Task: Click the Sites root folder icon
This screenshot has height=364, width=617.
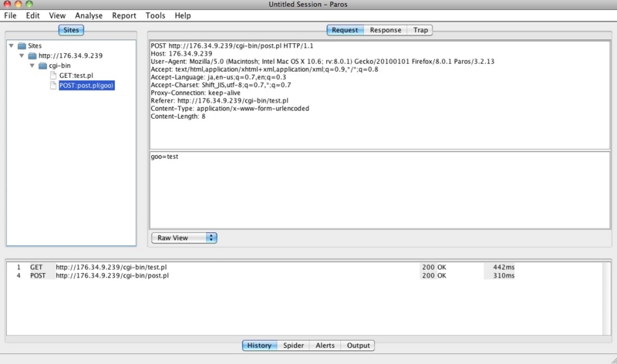Action: (x=22, y=45)
